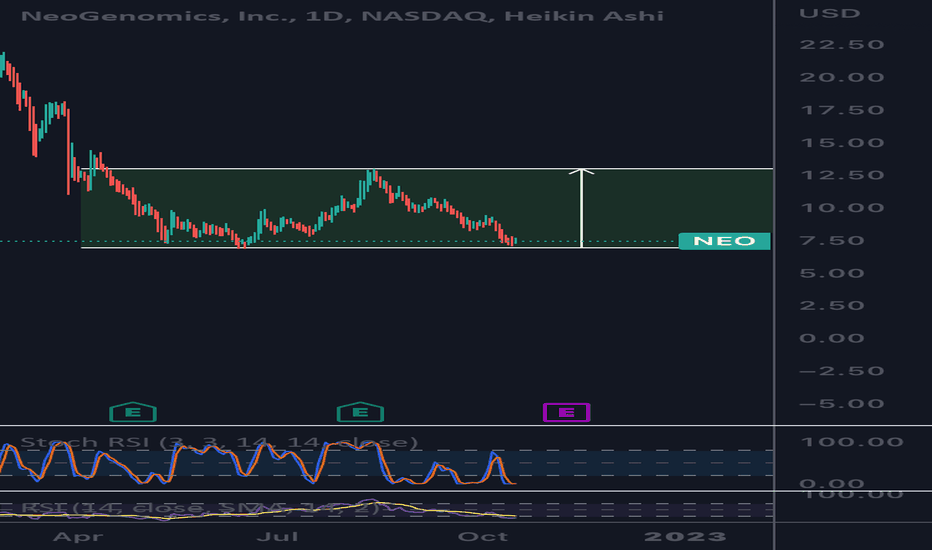
Task: Click the Jul label on time axis
Action: (x=278, y=537)
